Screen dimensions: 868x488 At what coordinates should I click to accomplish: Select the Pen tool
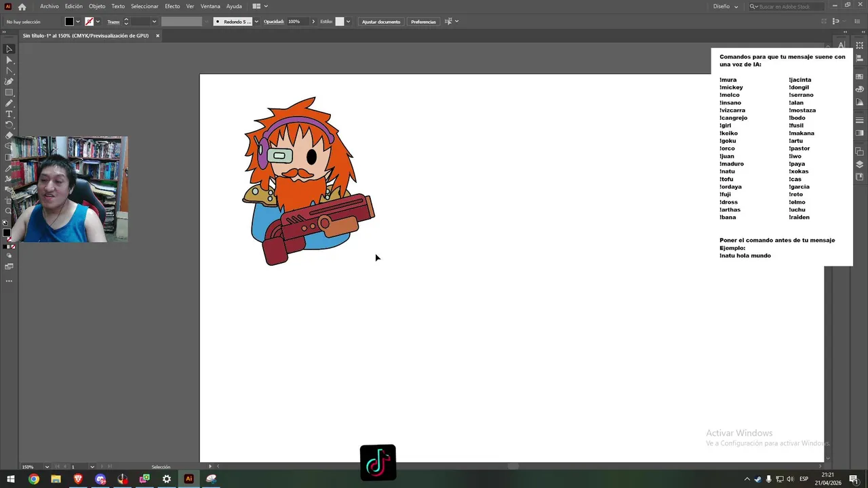click(x=9, y=81)
